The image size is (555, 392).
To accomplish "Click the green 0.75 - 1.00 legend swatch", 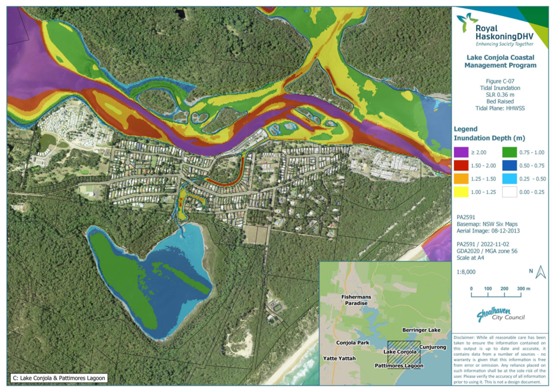I will pos(509,152).
